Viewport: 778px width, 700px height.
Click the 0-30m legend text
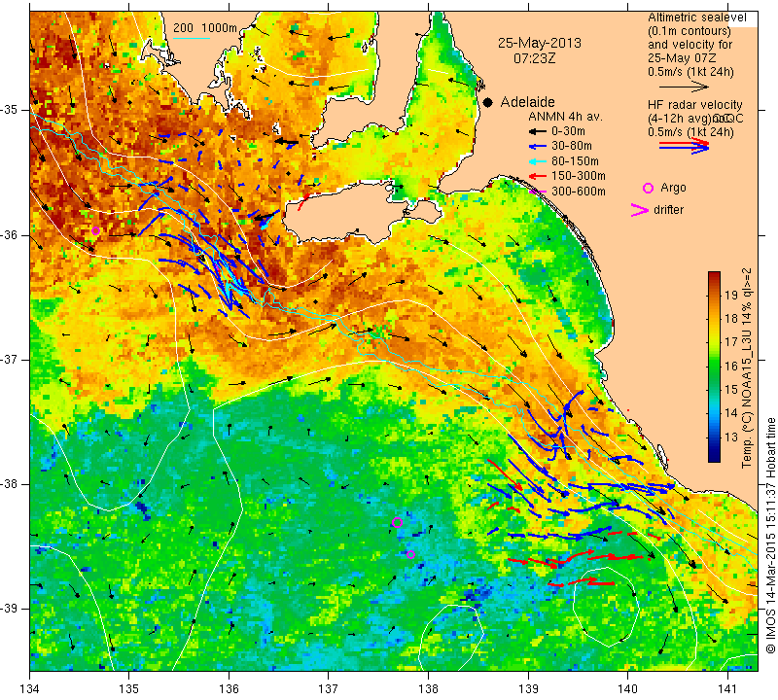(x=568, y=131)
